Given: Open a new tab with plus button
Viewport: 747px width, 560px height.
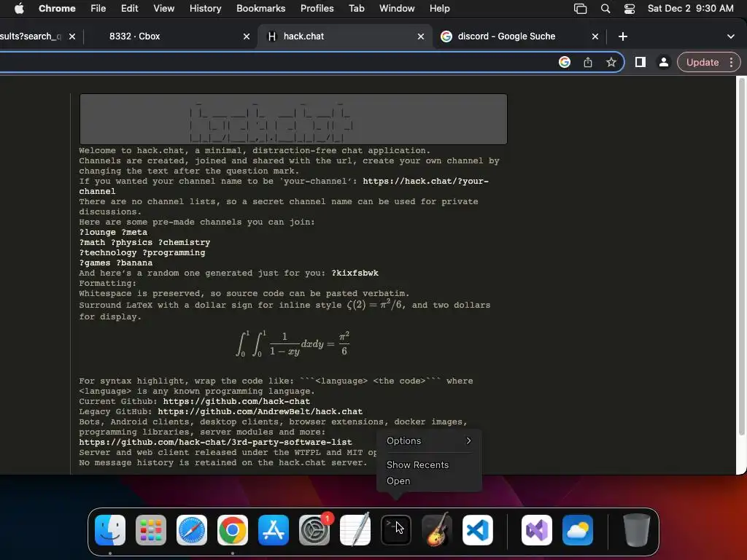Looking at the screenshot, I should 623,36.
